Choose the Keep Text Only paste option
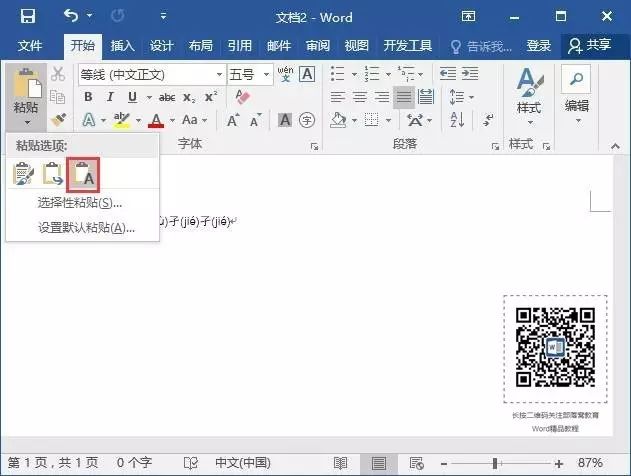631x476 pixels. 84,175
